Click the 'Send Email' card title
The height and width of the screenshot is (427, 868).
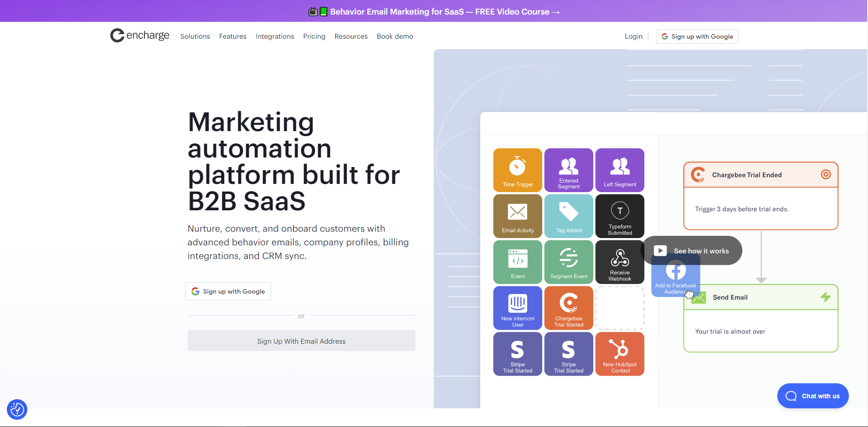tap(730, 297)
